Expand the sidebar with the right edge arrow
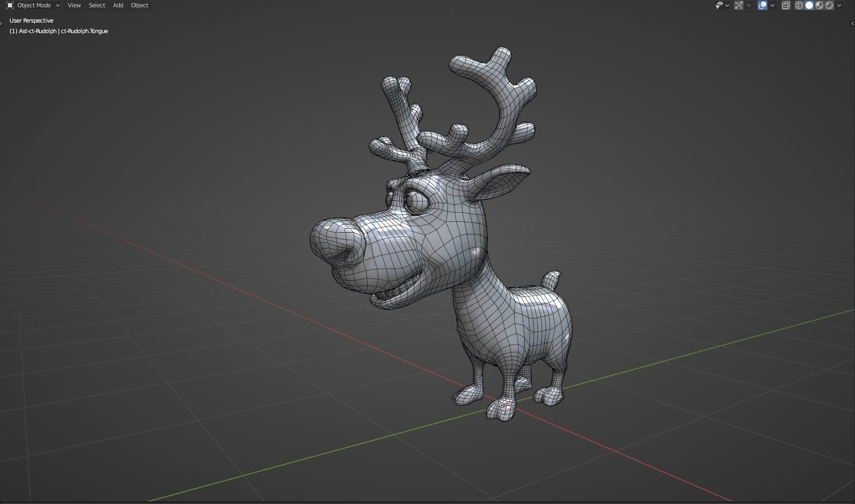855x504 pixels. tap(852, 23)
